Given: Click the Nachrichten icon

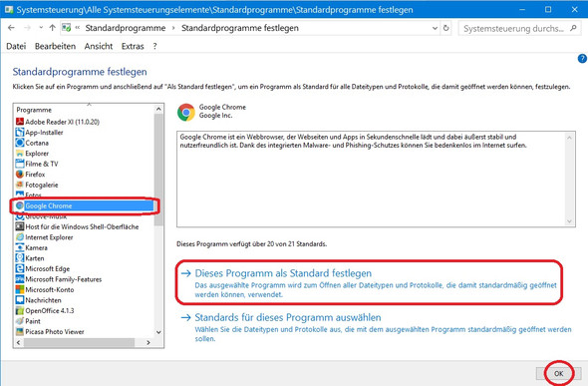Looking at the screenshot, I should click(20, 300).
